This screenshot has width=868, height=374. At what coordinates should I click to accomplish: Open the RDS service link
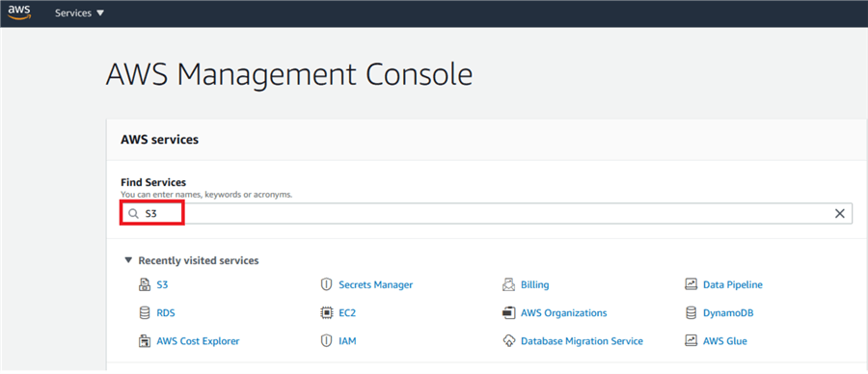click(166, 313)
